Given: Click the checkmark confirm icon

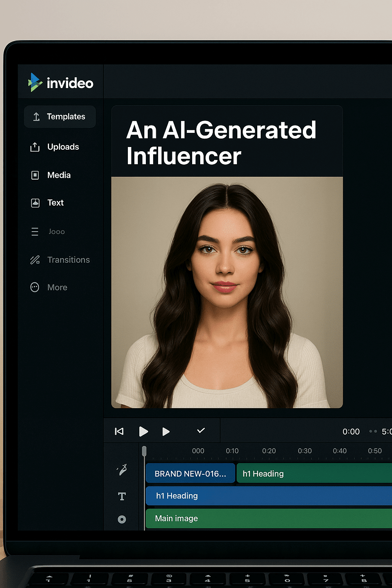Looking at the screenshot, I should click(x=201, y=431).
